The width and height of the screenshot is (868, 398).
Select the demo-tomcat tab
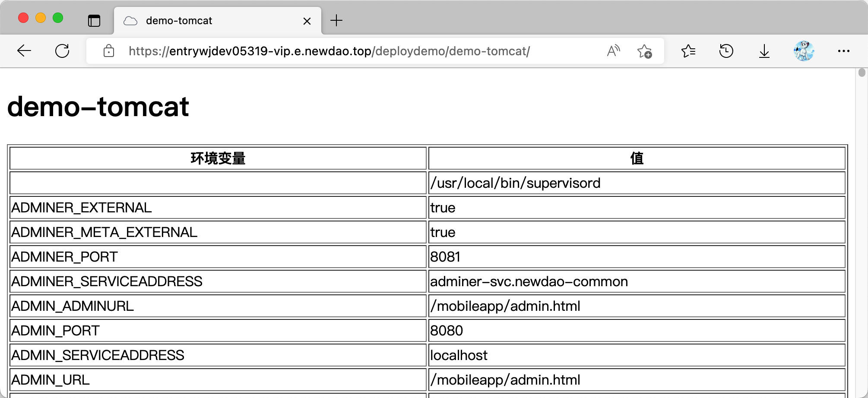(218, 21)
